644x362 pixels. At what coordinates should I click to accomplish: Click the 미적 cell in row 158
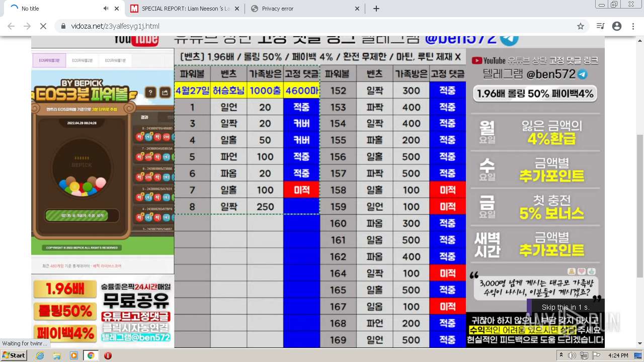[x=448, y=190]
